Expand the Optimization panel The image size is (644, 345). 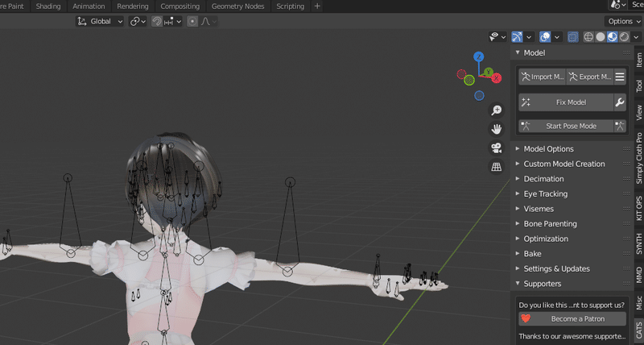click(572, 239)
